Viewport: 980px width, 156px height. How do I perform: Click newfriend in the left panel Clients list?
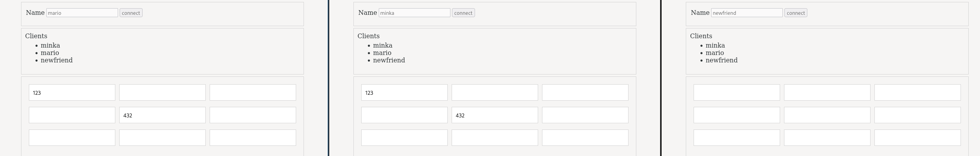coord(57,60)
